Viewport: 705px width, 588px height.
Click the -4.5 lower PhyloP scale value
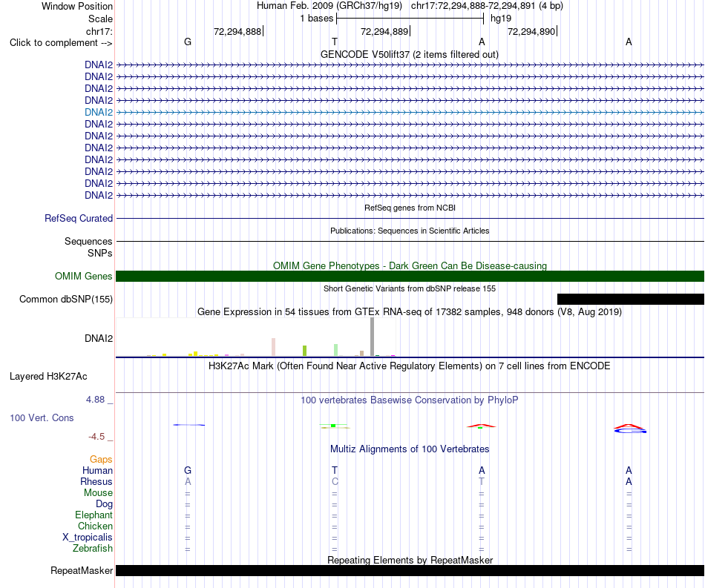(x=96, y=436)
